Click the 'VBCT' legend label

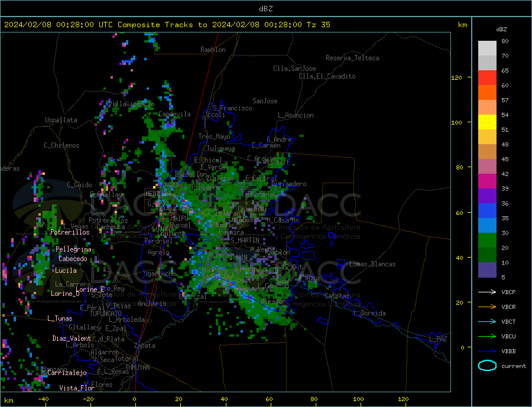pos(508,321)
